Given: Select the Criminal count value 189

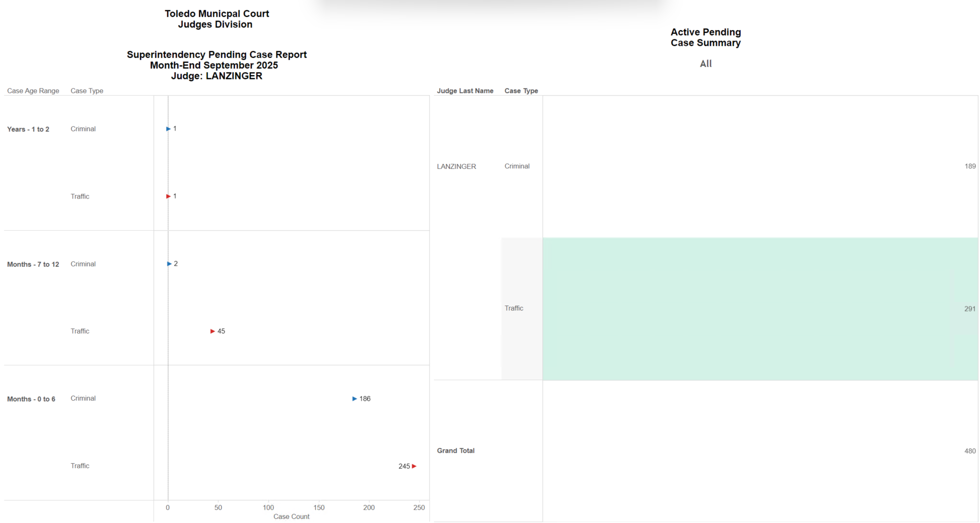Looking at the screenshot, I should 970,166.
